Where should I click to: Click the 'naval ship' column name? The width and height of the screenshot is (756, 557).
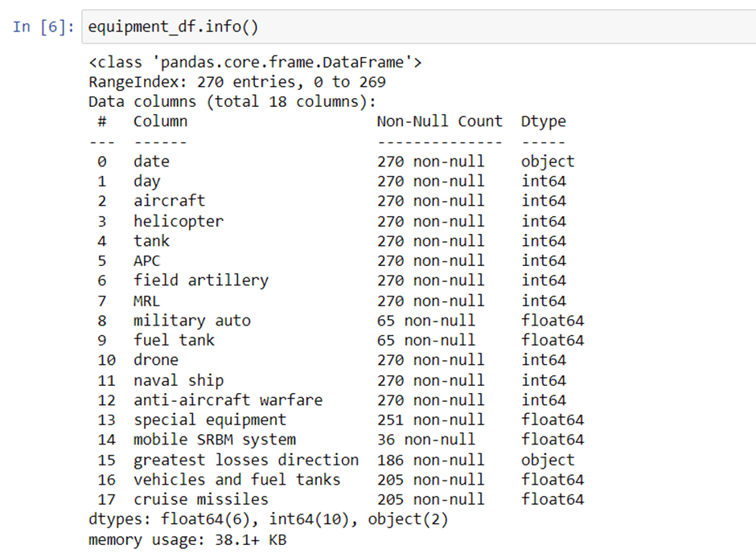pyautogui.click(x=178, y=380)
